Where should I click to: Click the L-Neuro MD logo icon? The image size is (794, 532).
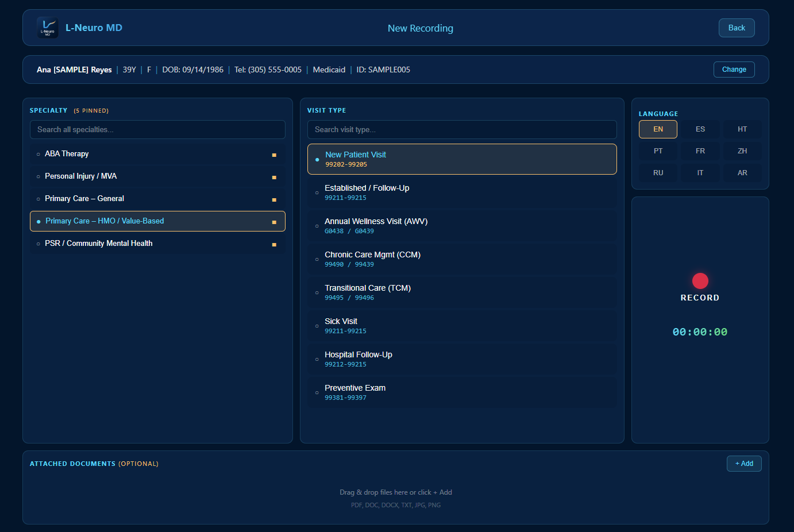48,28
